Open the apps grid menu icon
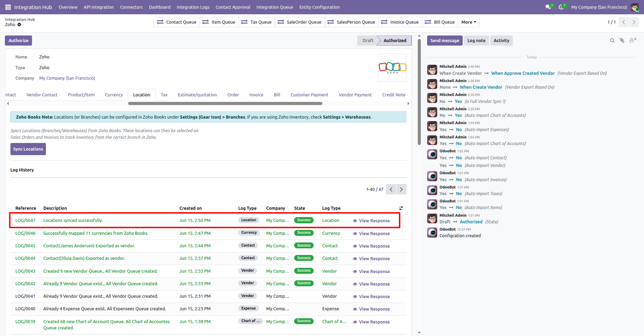The width and height of the screenshot is (644, 336). 8,7
